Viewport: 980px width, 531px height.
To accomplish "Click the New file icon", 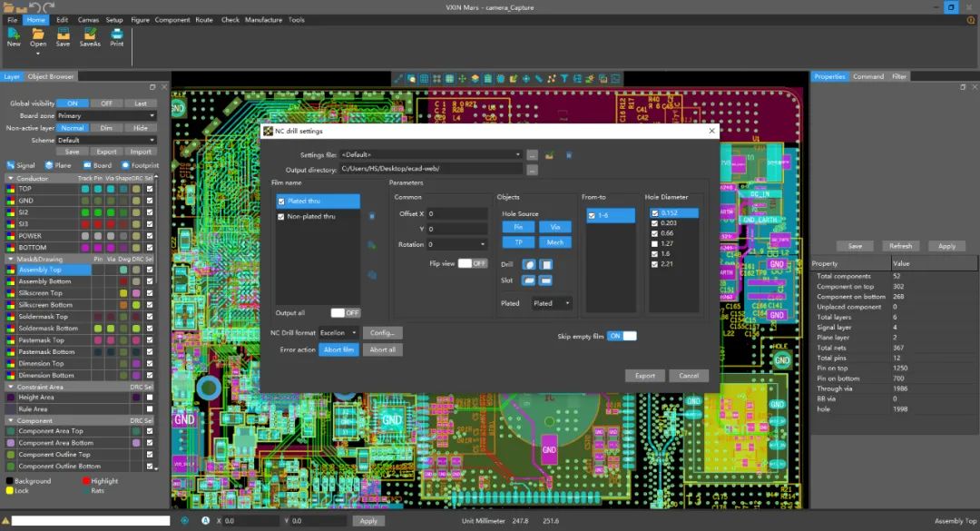I will pyautogui.click(x=14, y=34).
